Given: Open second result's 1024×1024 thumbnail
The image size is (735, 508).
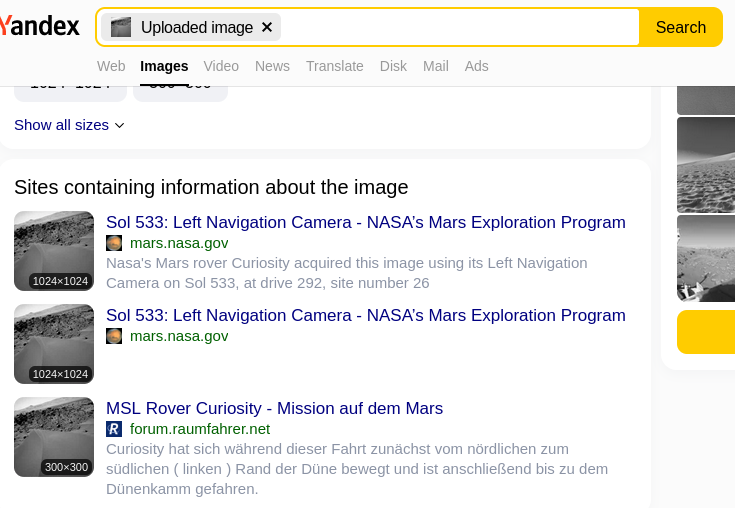Looking at the screenshot, I should pos(54,344).
